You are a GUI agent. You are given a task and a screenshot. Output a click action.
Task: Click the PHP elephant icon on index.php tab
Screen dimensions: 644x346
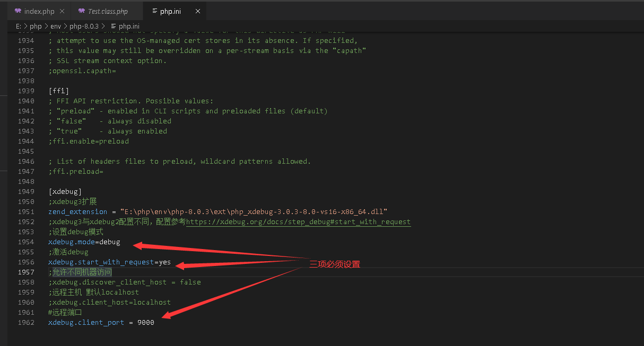pos(18,11)
